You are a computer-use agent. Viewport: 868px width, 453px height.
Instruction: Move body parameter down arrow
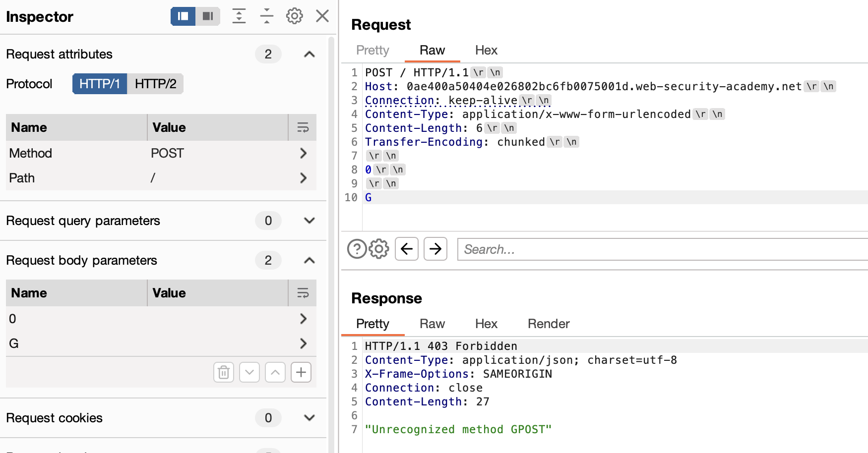[x=249, y=372]
